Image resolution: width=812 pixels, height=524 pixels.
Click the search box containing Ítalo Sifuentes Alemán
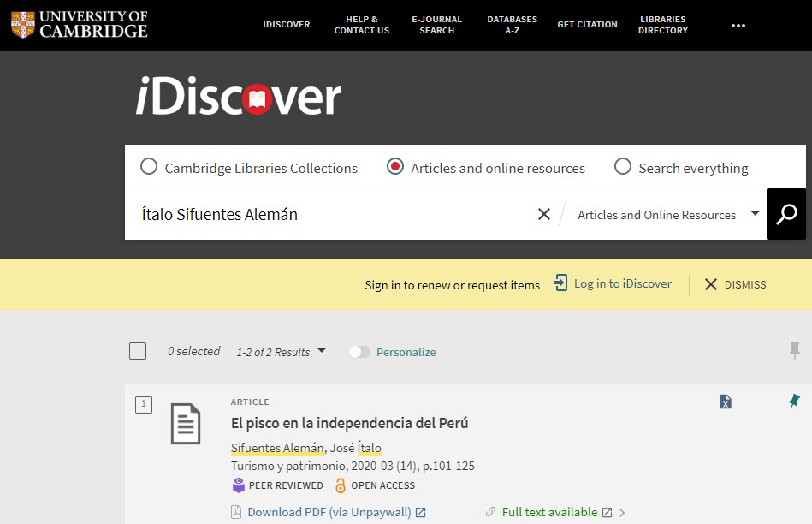coord(331,214)
